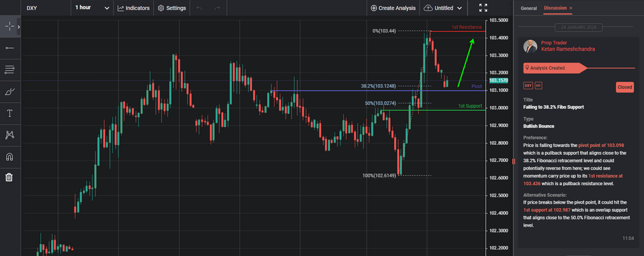The image size is (644, 256).
Task: Click the 24 January, 2024 date label
Action: point(579,27)
